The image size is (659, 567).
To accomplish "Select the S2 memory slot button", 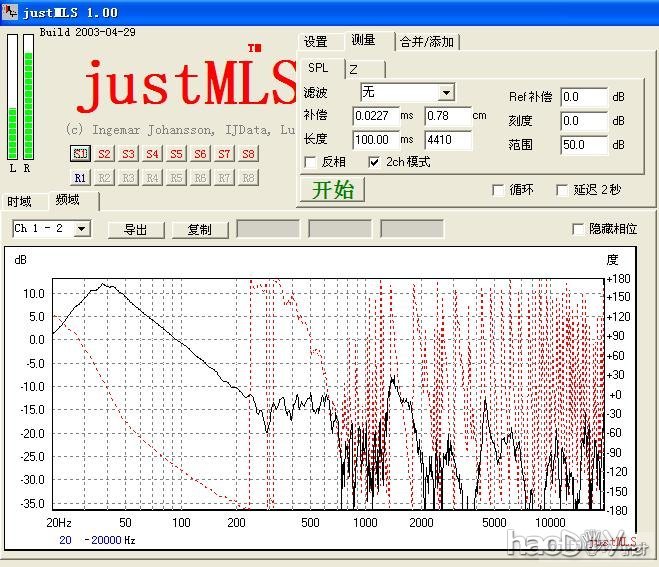I will click(x=104, y=154).
